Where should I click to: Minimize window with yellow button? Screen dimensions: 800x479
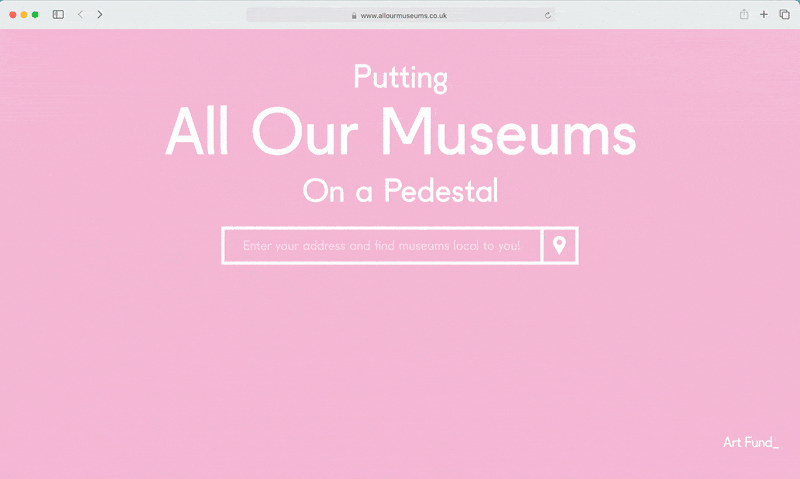click(x=24, y=15)
